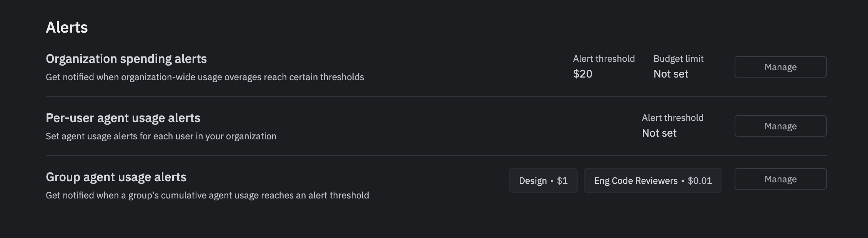Click Manage for Organization spending alerts
Viewport: 868px width, 238px height.
click(780, 66)
